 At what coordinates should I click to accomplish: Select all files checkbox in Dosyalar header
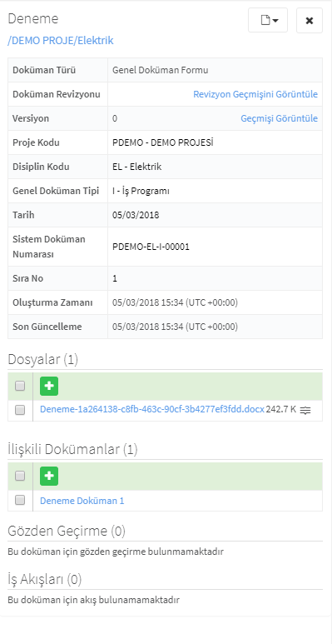pos(20,386)
